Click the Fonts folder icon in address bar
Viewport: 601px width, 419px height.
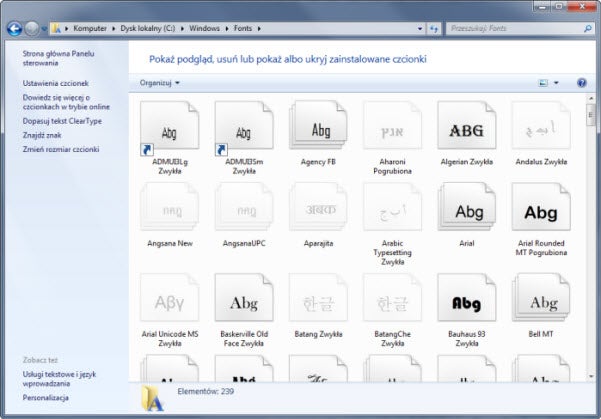point(56,28)
